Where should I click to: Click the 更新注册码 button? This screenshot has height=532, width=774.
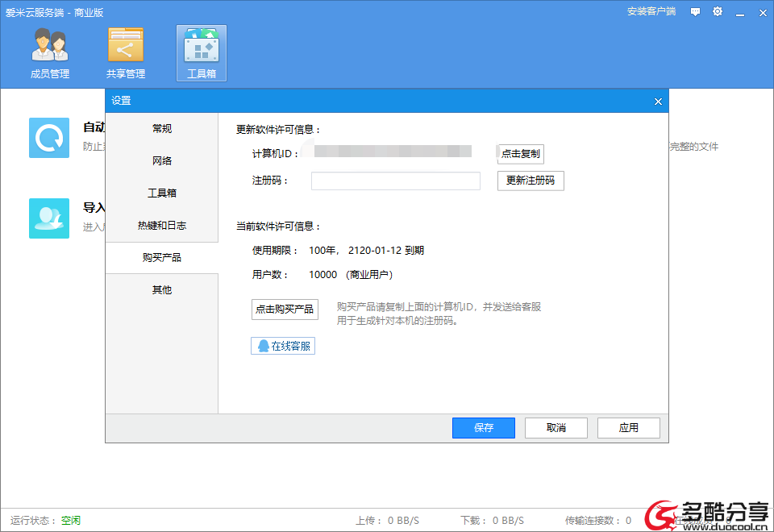pyautogui.click(x=531, y=181)
